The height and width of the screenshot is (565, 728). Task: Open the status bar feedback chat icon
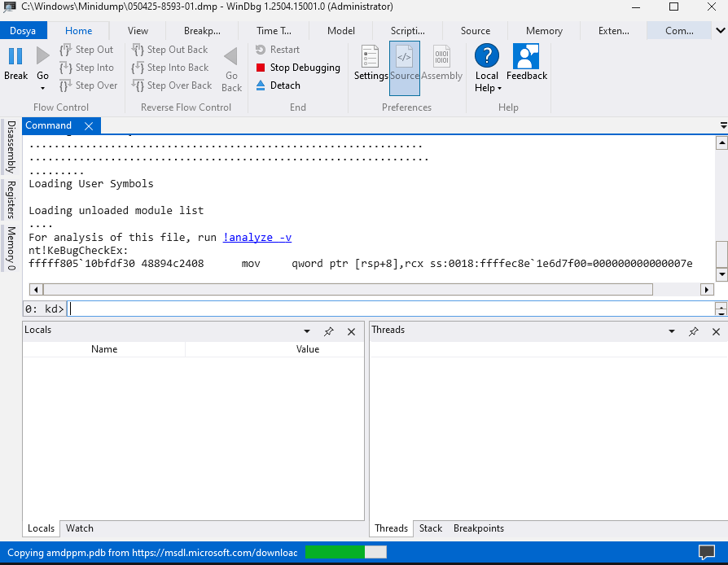point(707,552)
